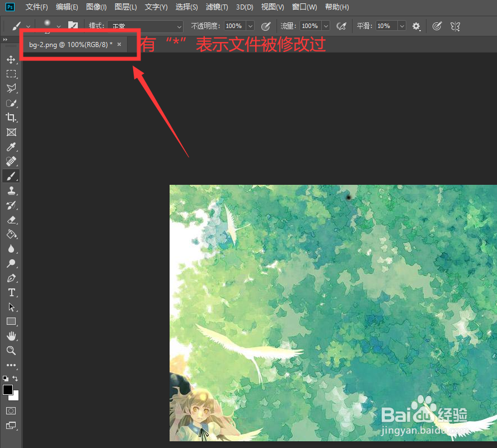Click the smoothing 10% value field
The height and width of the screenshot is (448, 497).
[x=386, y=26]
